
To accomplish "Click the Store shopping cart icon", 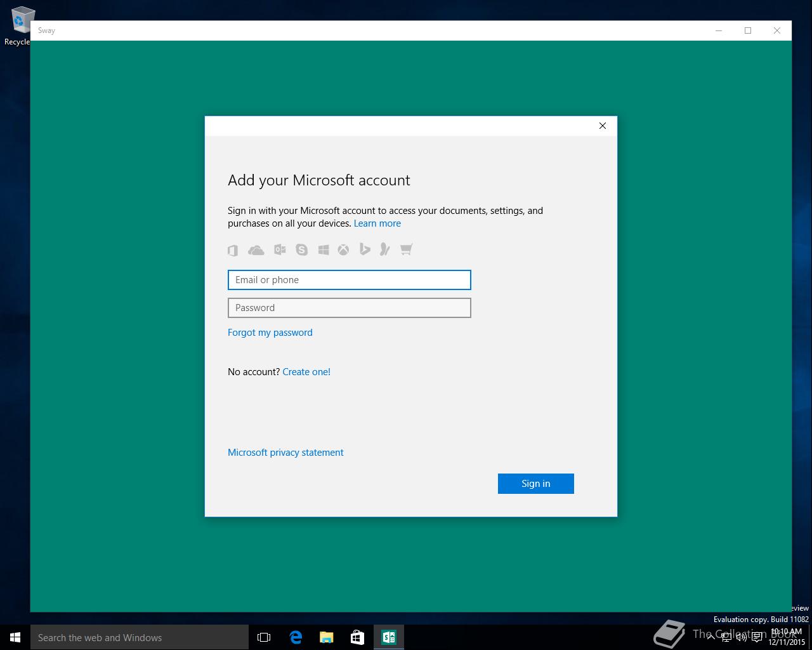I will pos(407,249).
